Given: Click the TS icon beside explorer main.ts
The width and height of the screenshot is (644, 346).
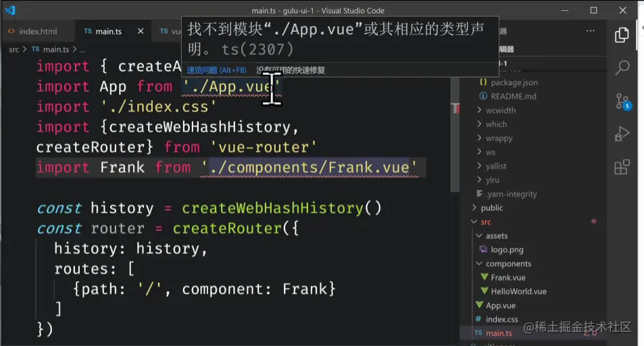Looking at the screenshot, I should click(478, 333).
